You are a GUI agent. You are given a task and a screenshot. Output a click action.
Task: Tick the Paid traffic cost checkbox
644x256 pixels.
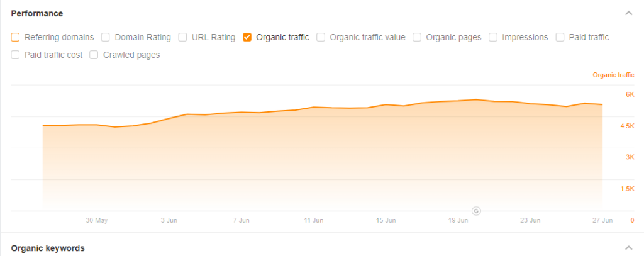[x=16, y=55]
